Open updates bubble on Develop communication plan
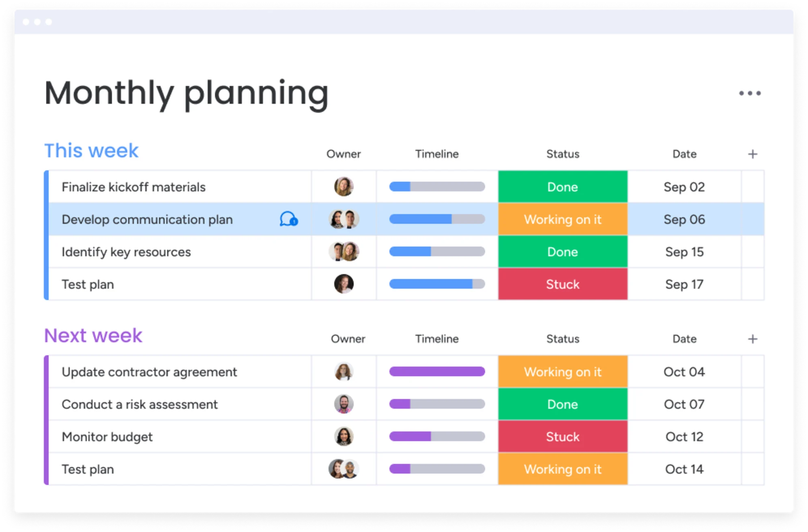808x532 pixels. point(289,219)
